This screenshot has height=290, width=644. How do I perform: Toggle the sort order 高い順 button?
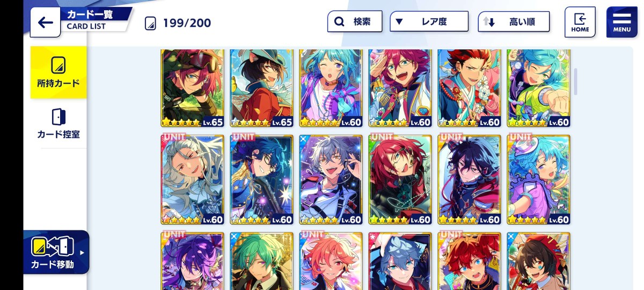coord(514,22)
